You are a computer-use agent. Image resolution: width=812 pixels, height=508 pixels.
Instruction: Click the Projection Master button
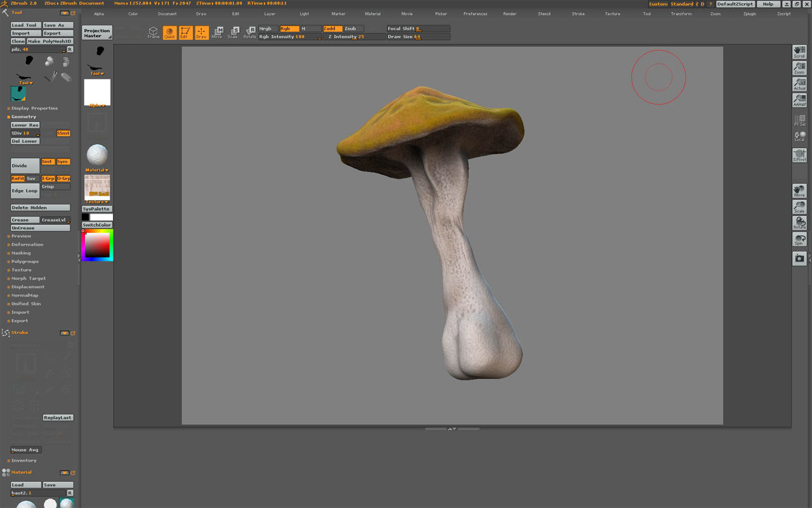(x=97, y=33)
